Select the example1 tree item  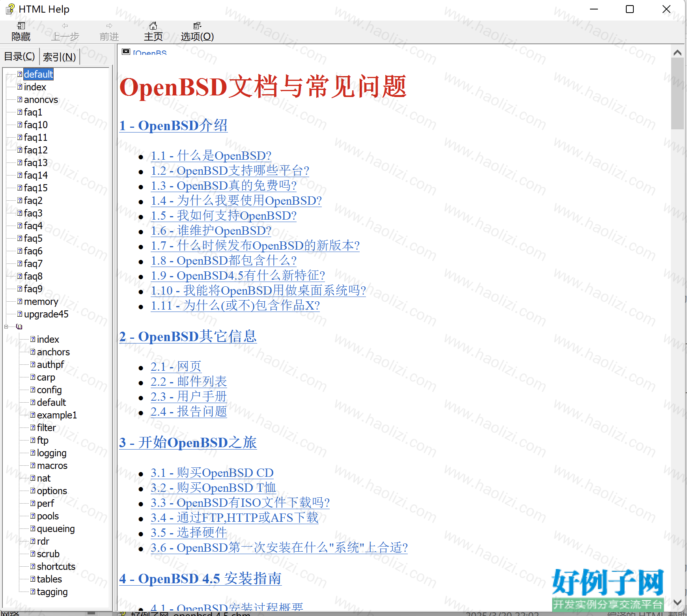tap(57, 415)
